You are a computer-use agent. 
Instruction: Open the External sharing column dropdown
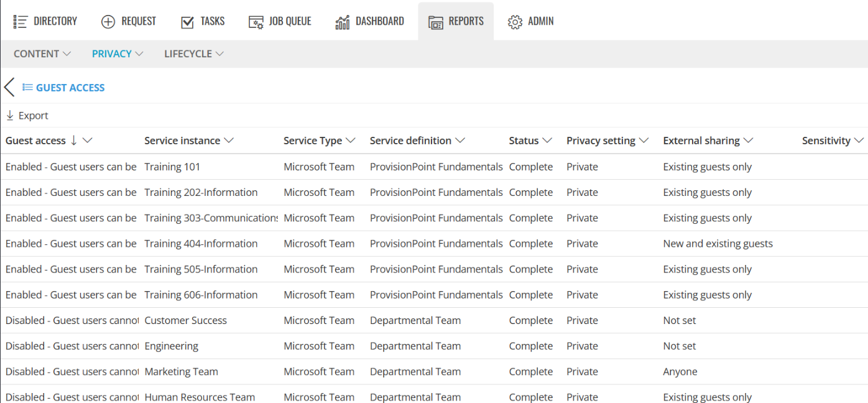pos(748,141)
